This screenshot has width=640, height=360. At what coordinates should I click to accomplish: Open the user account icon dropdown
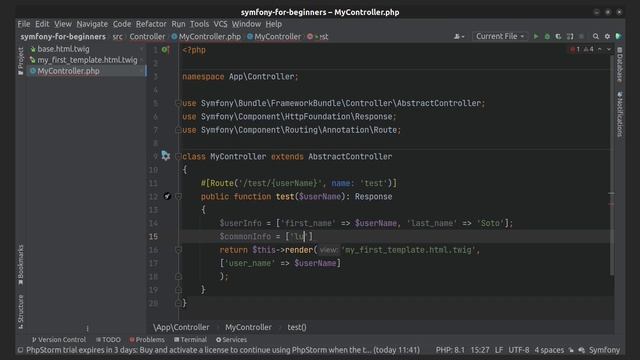point(459,36)
